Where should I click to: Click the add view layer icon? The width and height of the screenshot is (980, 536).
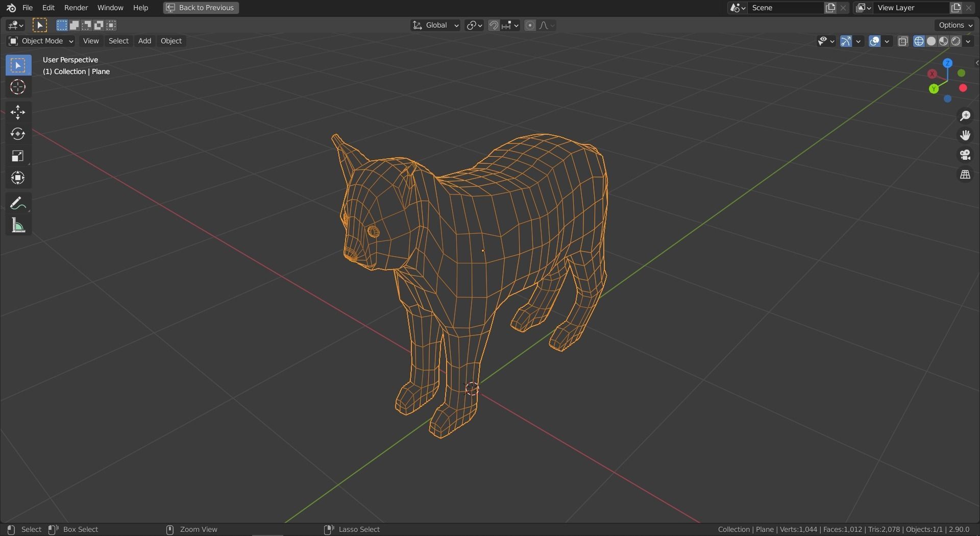coord(955,8)
